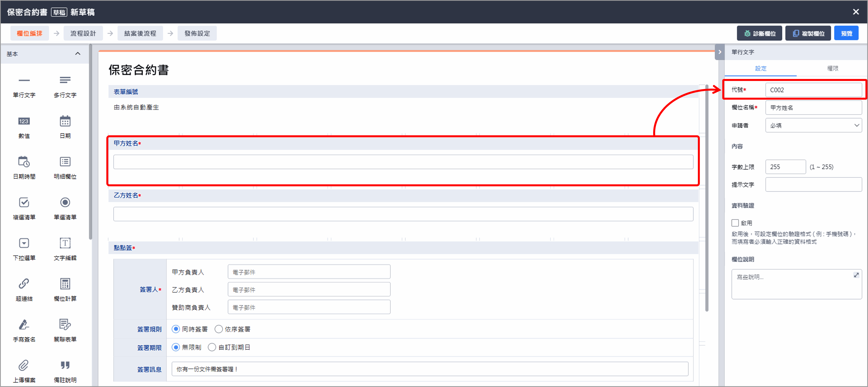Select the 超連結 link field icon
868x387 pixels.
click(x=24, y=284)
